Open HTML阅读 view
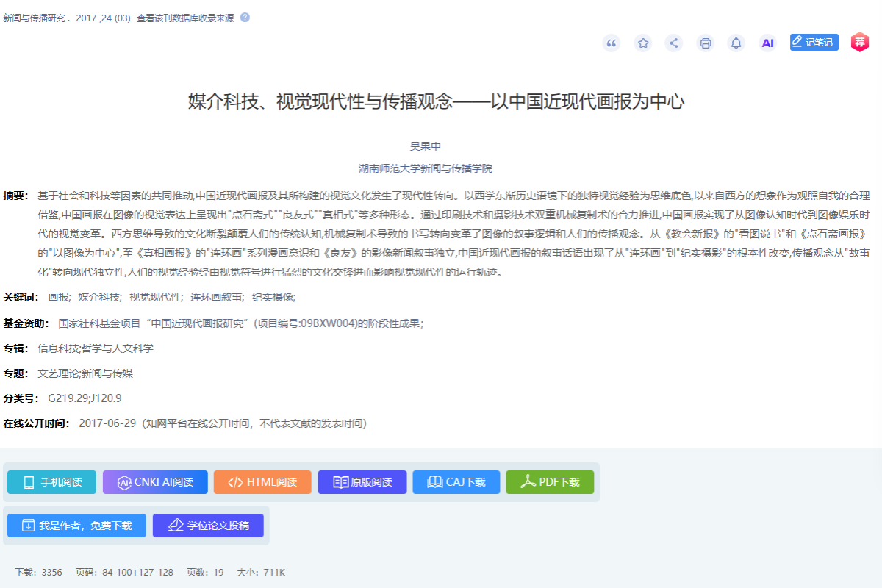882x588 pixels. [x=262, y=482]
